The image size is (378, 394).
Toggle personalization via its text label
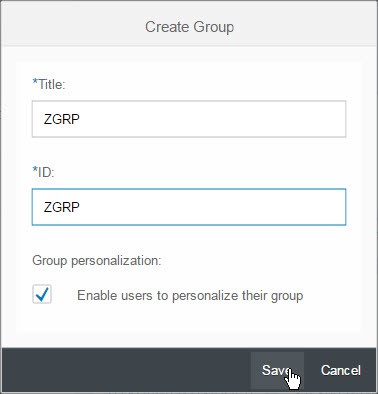pos(190,296)
